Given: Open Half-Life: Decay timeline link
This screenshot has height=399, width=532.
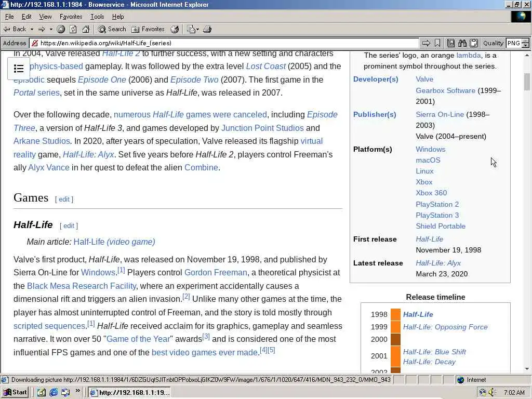Looking at the screenshot, I should (x=429, y=362).
